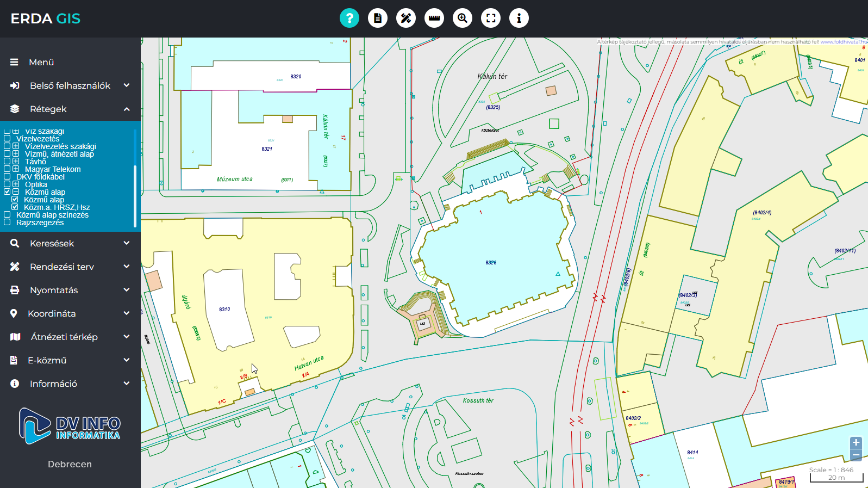Screen dimensions: 868x488
Task: Click the Múzeum utca street label
Action: (x=234, y=179)
